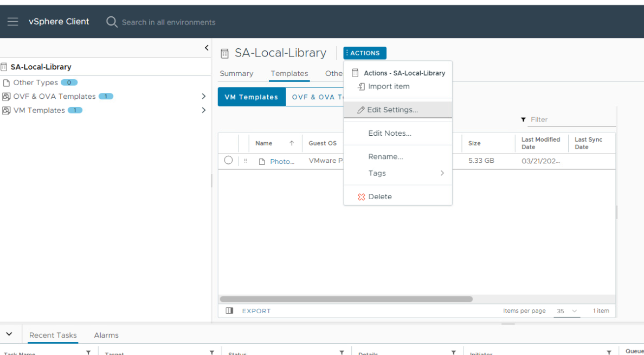This screenshot has height=355, width=644.
Task: Click the Initiator column filter icon
Action: point(609,352)
